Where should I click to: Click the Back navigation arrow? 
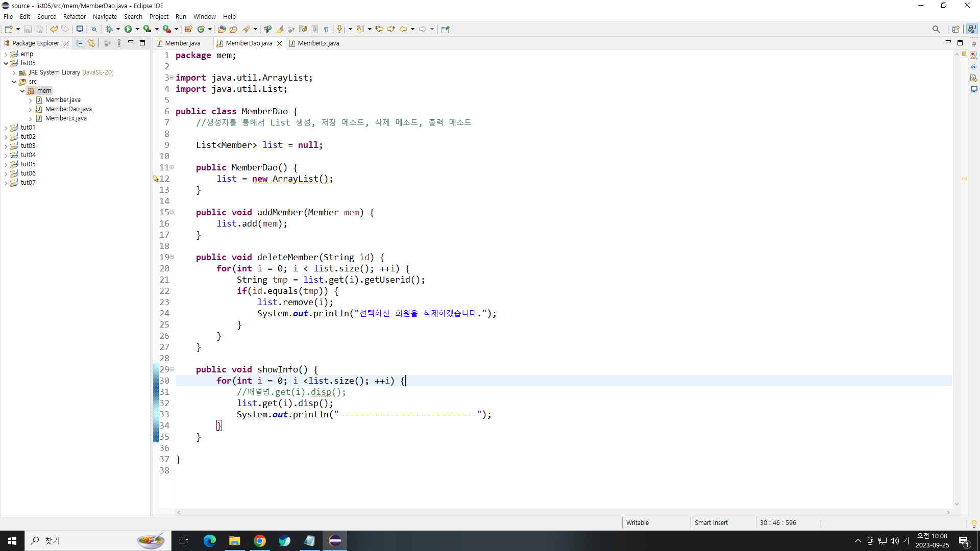pos(403,29)
